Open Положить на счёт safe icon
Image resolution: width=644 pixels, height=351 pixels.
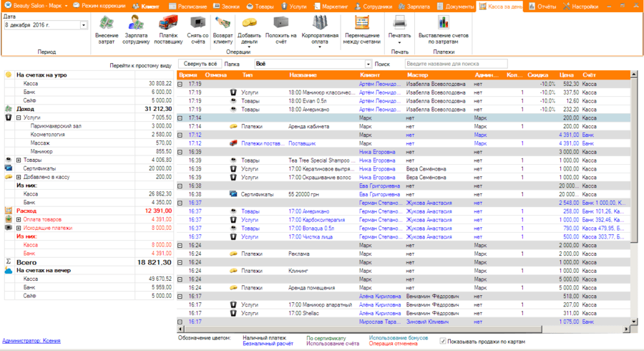(x=281, y=22)
